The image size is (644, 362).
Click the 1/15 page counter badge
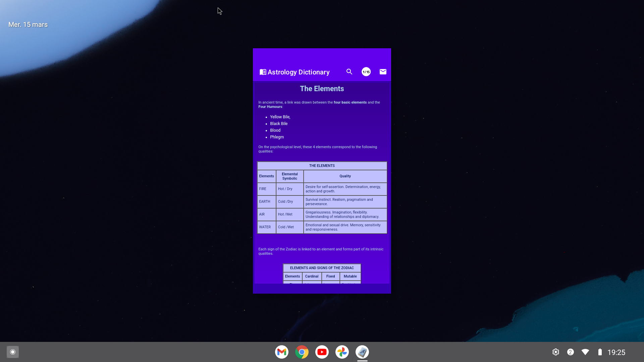tap(366, 72)
